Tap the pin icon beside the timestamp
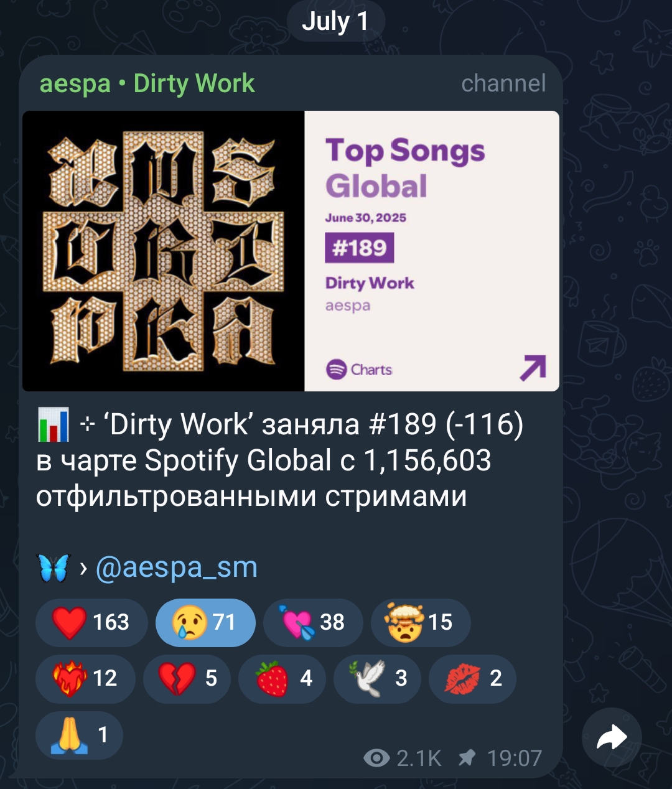672x789 pixels. [x=467, y=757]
